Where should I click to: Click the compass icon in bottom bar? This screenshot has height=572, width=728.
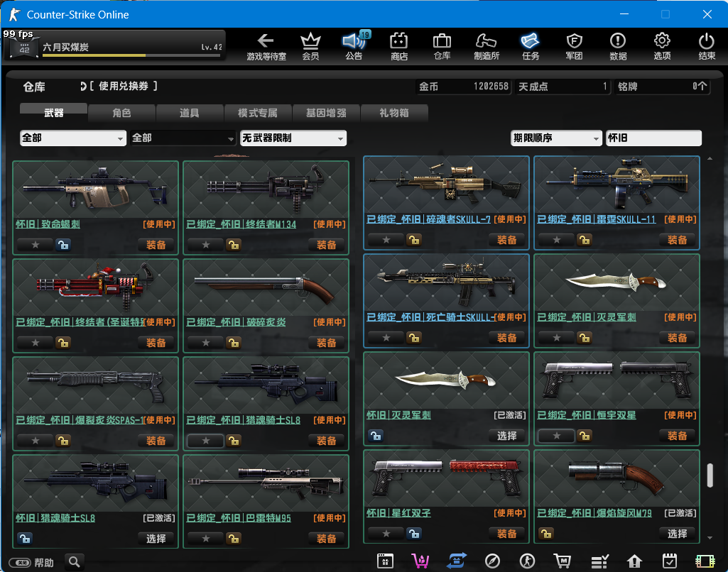pos(492,561)
